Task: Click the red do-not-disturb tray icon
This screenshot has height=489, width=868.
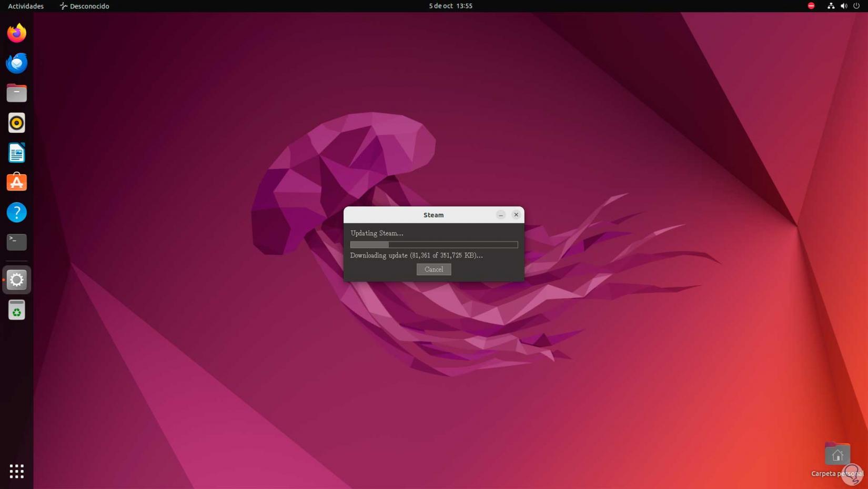Action: pyautogui.click(x=811, y=6)
